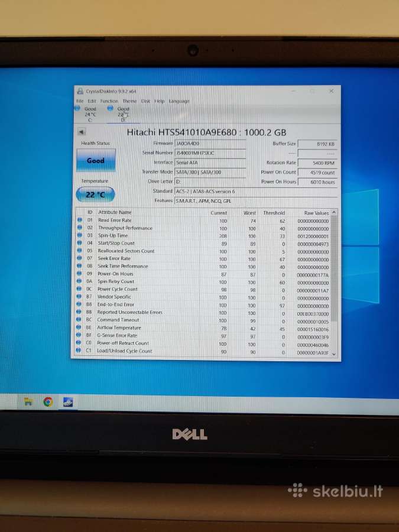
Task: Click the Transfer Mode field
Action: coord(210,172)
